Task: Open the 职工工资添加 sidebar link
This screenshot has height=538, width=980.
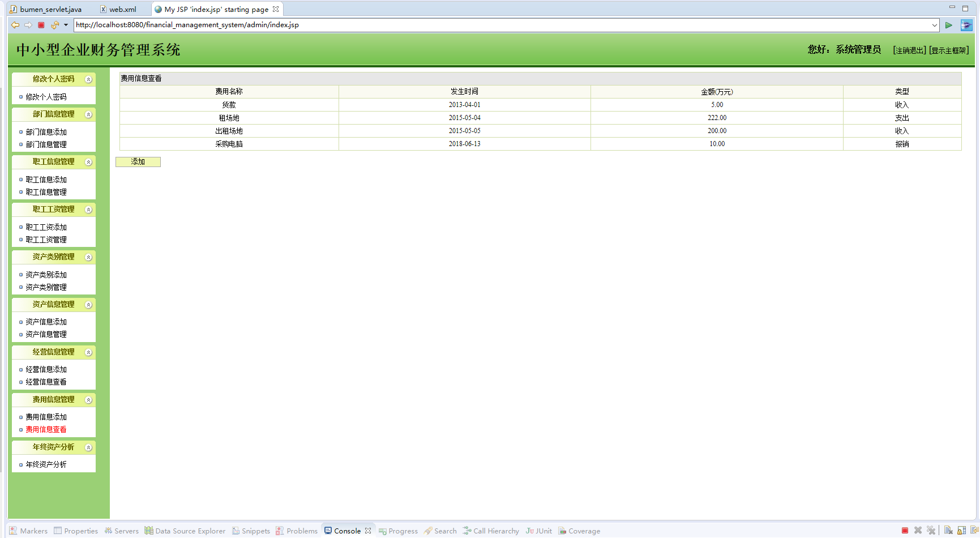Action: click(46, 227)
